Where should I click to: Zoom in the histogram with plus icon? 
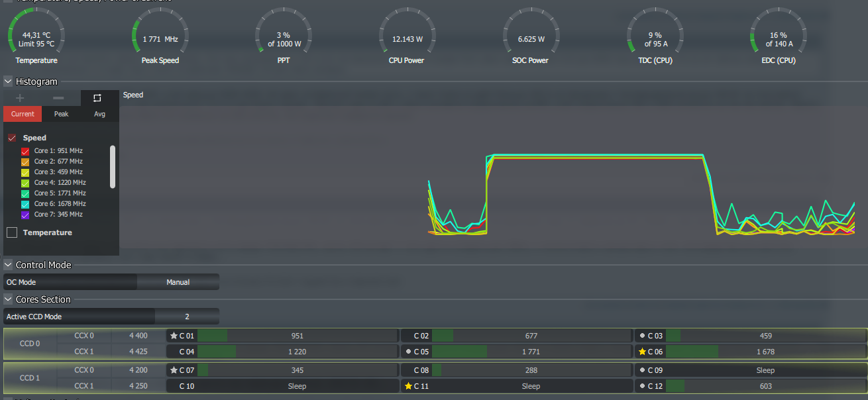[20, 98]
